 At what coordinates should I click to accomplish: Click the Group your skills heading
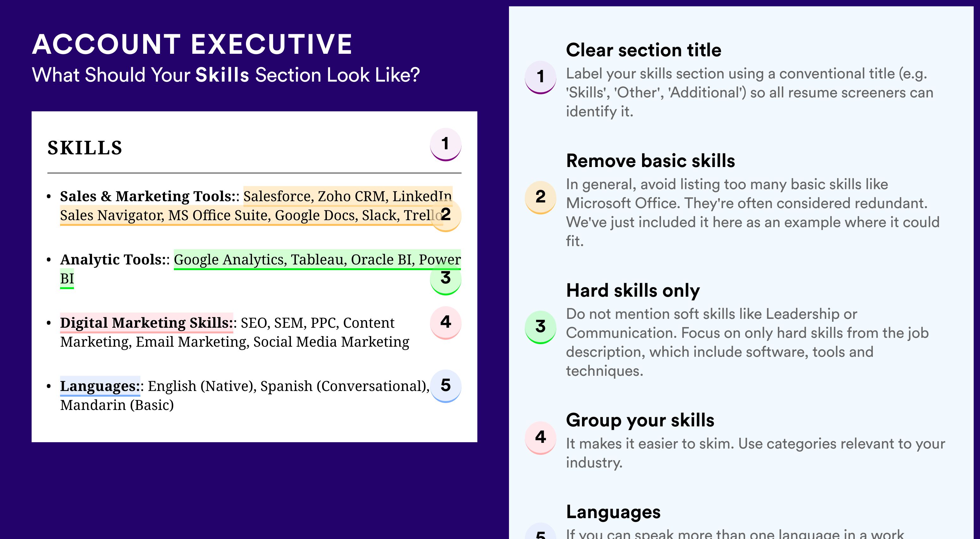(640, 421)
